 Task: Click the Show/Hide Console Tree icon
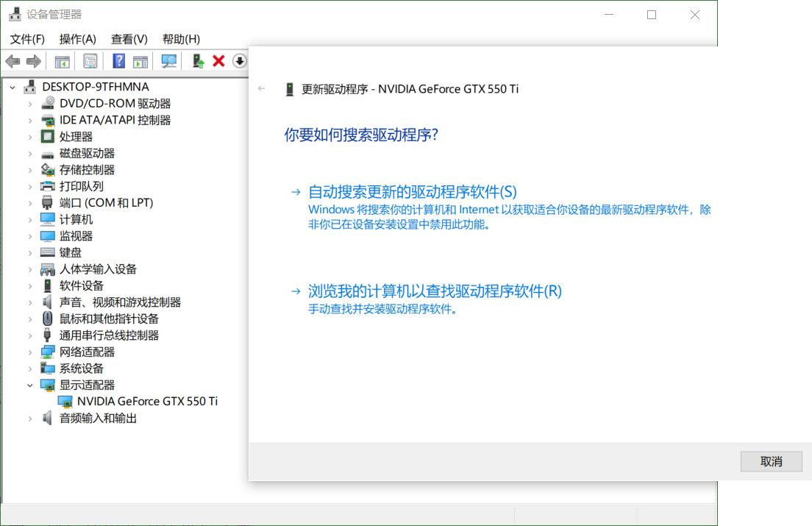63,61
